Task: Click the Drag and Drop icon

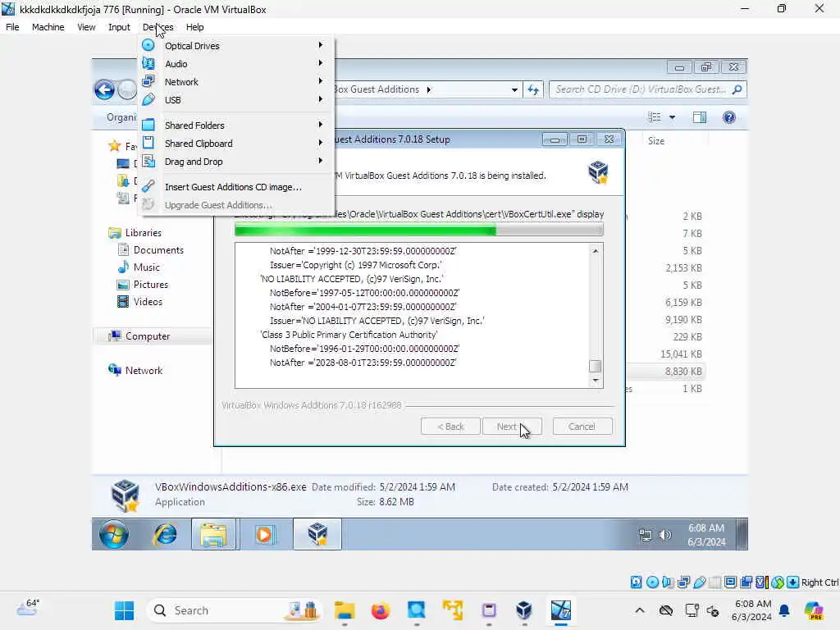Action: [148, 162]
